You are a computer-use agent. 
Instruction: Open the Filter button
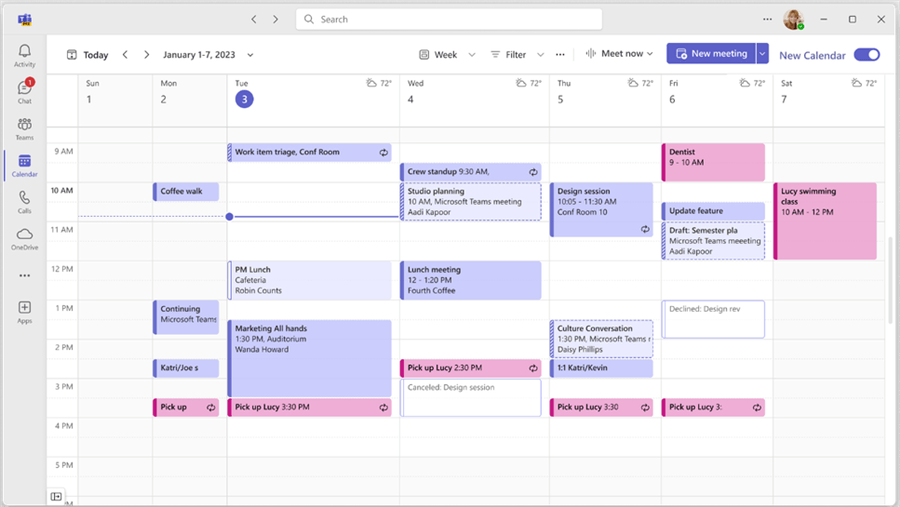pyautogui.click(x=509, y=55)
